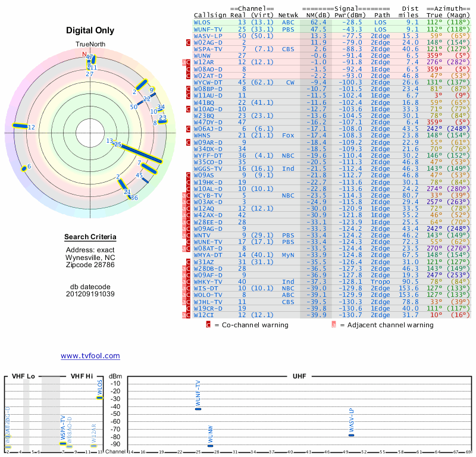This screenshot has width=476, height=457.
Task: Select the WLOS callsign in the table
Action: point(202,22)
